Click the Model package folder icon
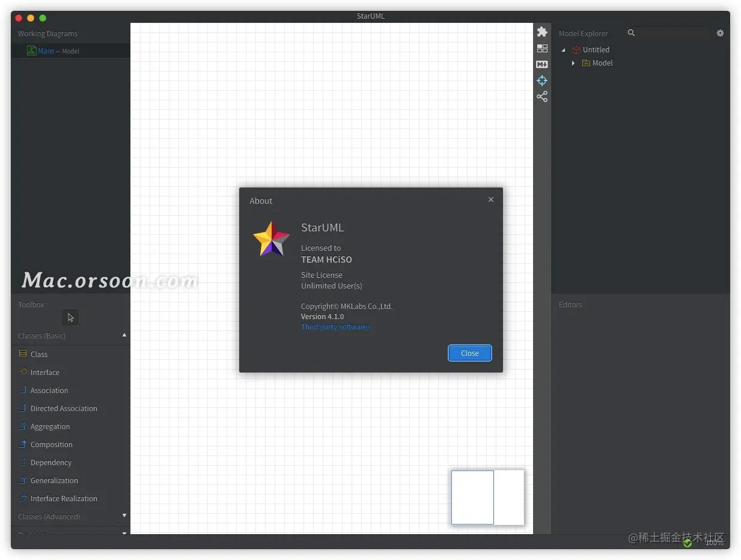This screenshot has width=741, height=560. (586, 62)
